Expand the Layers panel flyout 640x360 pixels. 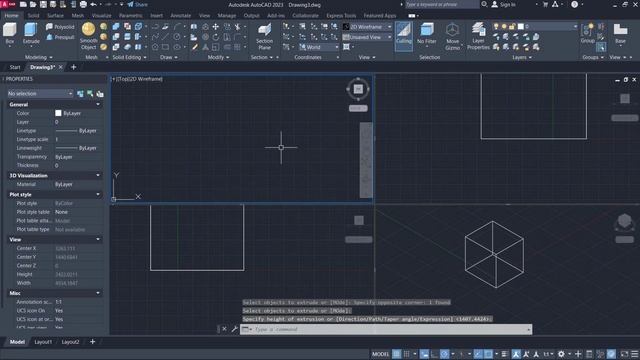coord(522,58)
